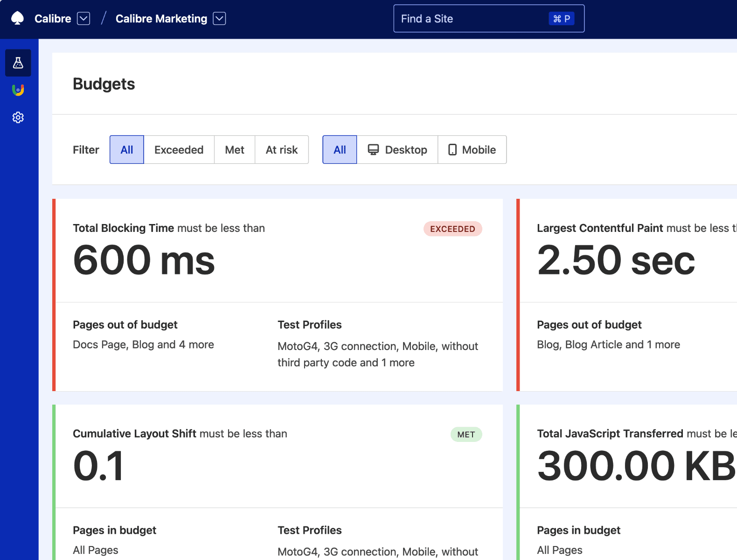Expand the Calibre Marketing site dropdown
737x560 pixels.
click(x=219, y=19)
